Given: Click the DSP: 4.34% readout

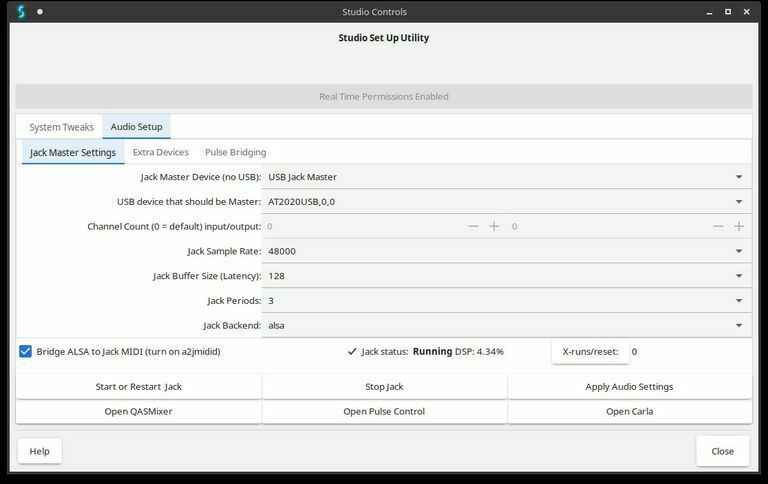Looking at the screenshot, I should (x=479, y=352).
